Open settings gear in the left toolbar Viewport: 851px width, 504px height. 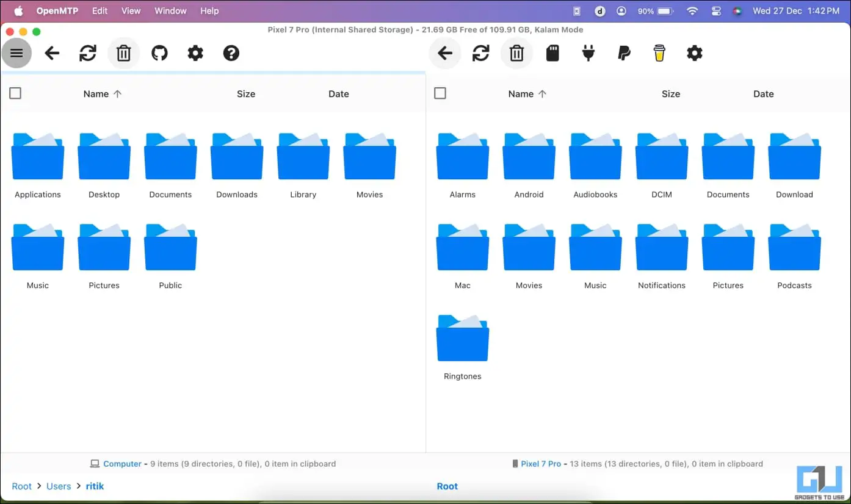[x=195, y=53]
